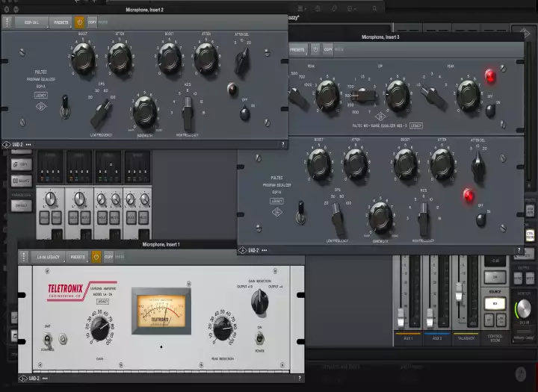
Task: Open Presets dropdown in Insert 3 window
Action: (297, 49)
